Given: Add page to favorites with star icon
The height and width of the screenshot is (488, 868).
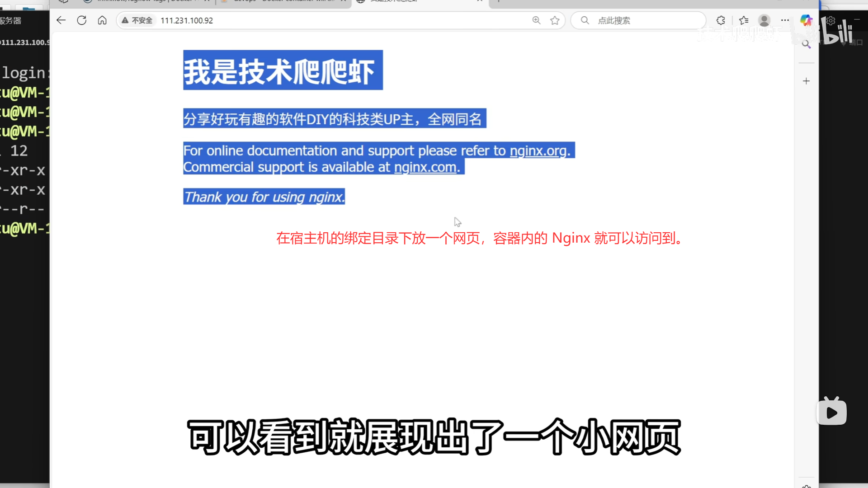Looking at the screenshot, I should 555,20.
